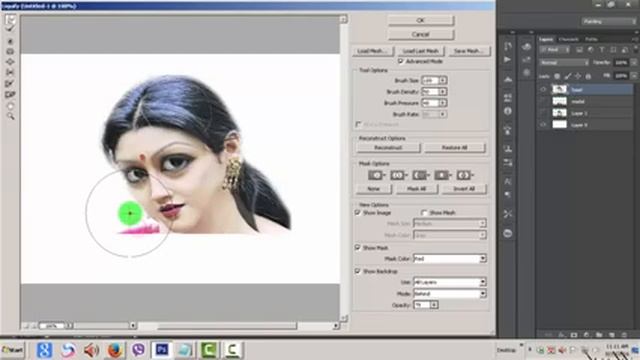Image resolution: width=640 pixels, height=360 pixels.
Task: Open the backdrop Use dropdown
Action: point(450,282)
